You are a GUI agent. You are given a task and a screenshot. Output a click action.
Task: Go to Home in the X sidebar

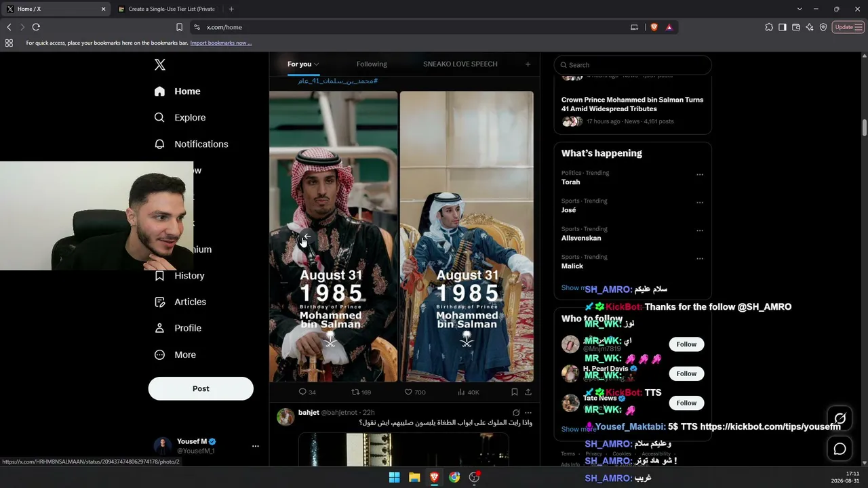[x=177, y=91]
